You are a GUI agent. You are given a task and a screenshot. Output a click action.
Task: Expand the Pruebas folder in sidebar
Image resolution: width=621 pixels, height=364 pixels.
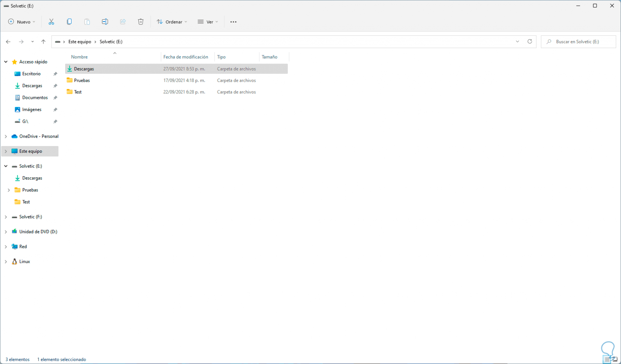point(9,190)
